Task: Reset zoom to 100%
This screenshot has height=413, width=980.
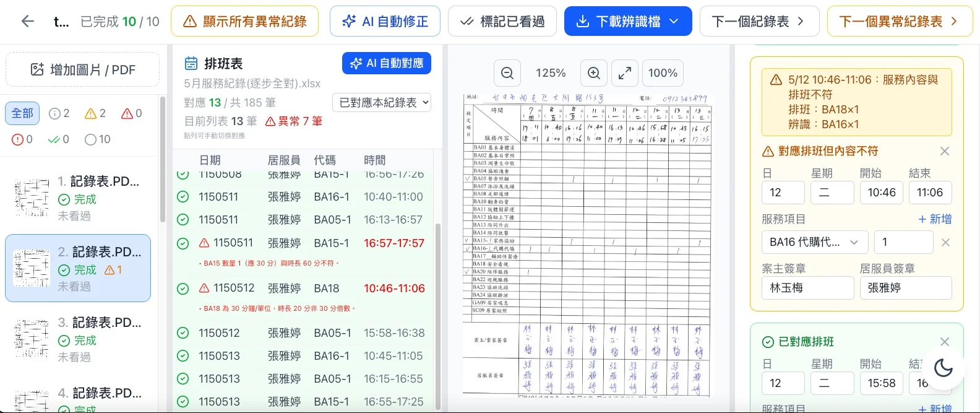Action: click(663, 73)
